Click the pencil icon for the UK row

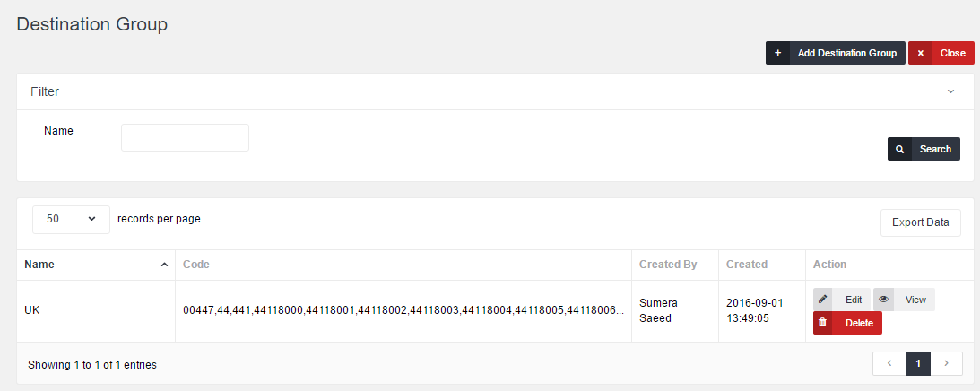point(823,299)
